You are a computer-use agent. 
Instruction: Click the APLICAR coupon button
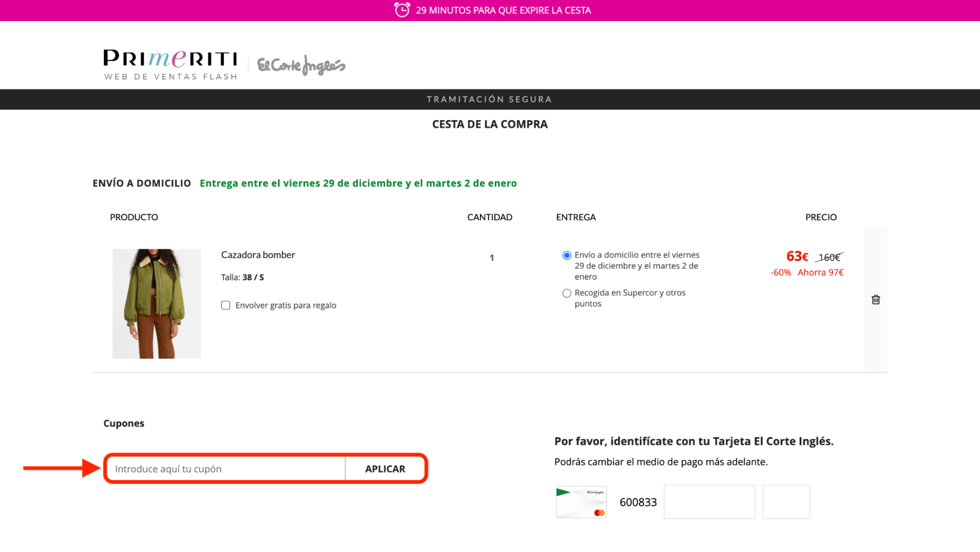click(x=385, y=469)
